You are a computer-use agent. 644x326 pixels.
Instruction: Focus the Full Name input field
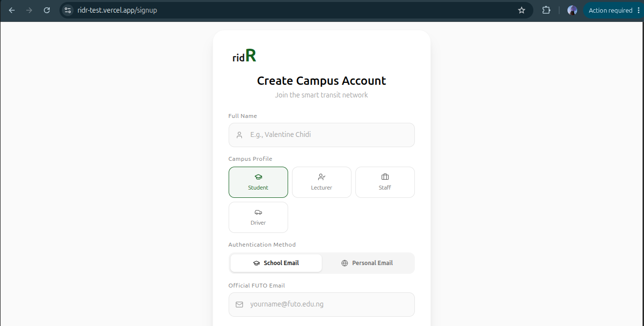322,135
